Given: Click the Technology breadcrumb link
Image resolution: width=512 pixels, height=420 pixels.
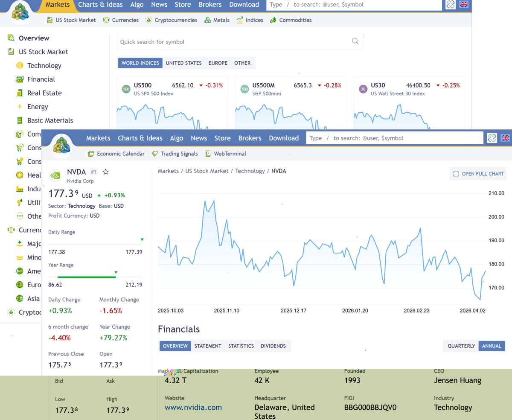Looking at the screenshot, I should [250, 171].
